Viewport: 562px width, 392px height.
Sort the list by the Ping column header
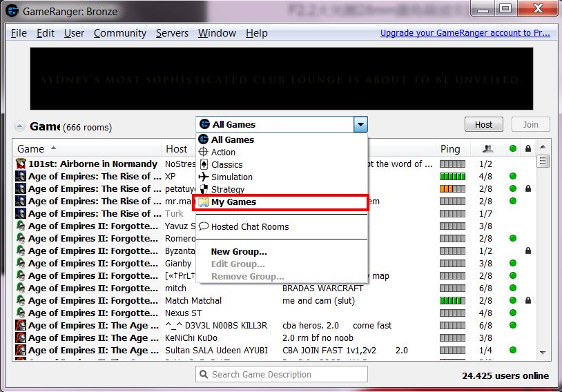coord(450,148)
